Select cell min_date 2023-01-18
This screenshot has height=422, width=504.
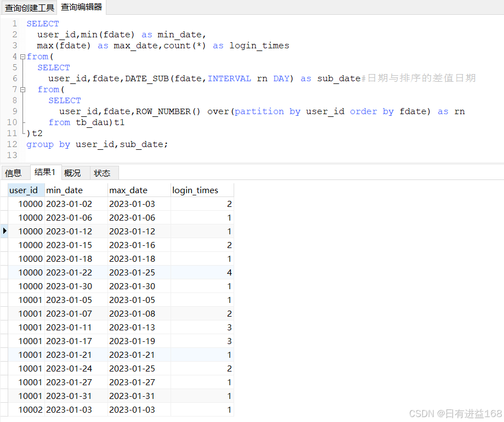point(76,259)
